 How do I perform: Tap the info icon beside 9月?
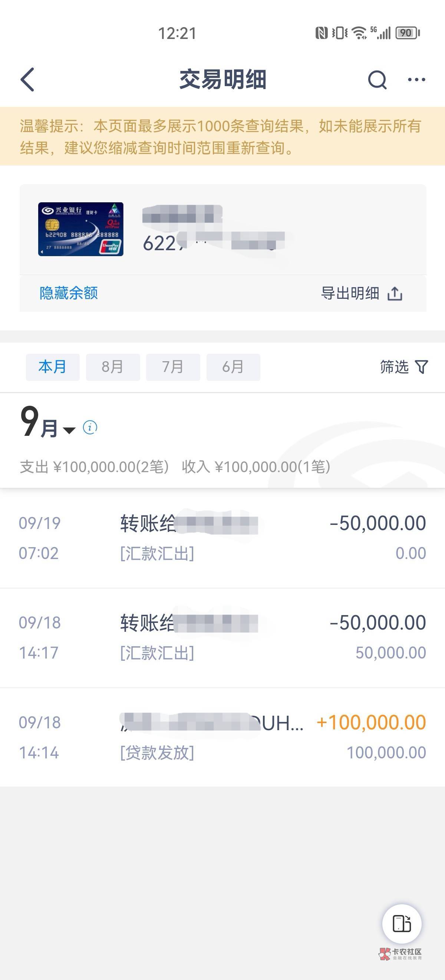(90, 427)
